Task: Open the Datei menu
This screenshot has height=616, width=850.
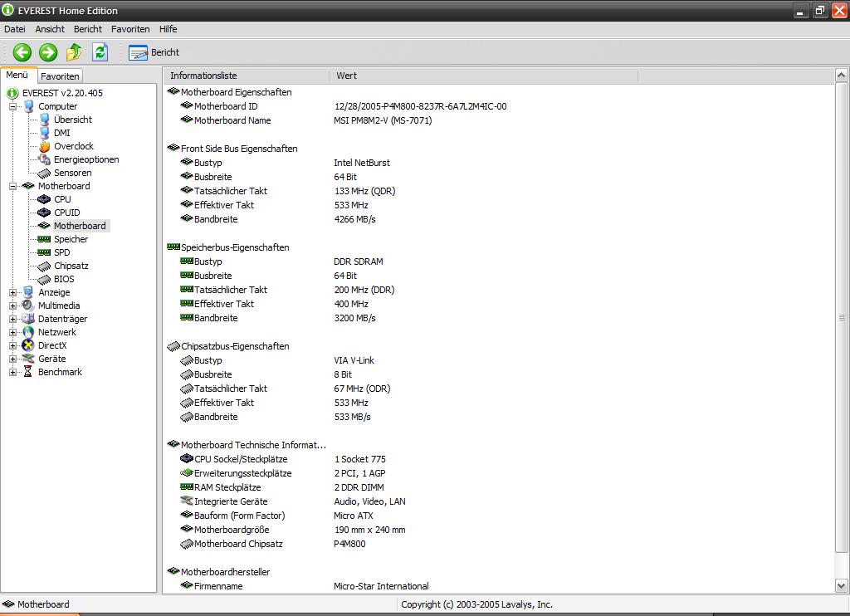Action: [15, 29]
